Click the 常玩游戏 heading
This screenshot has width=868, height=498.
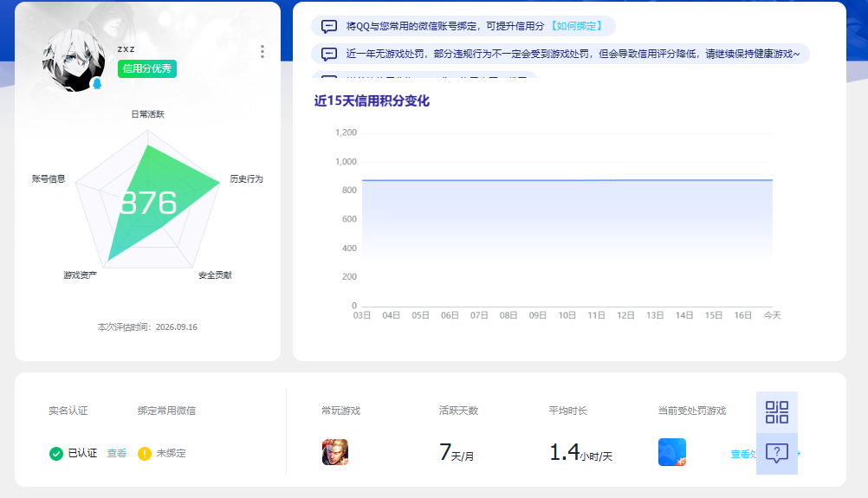click(x=341, y=411)
